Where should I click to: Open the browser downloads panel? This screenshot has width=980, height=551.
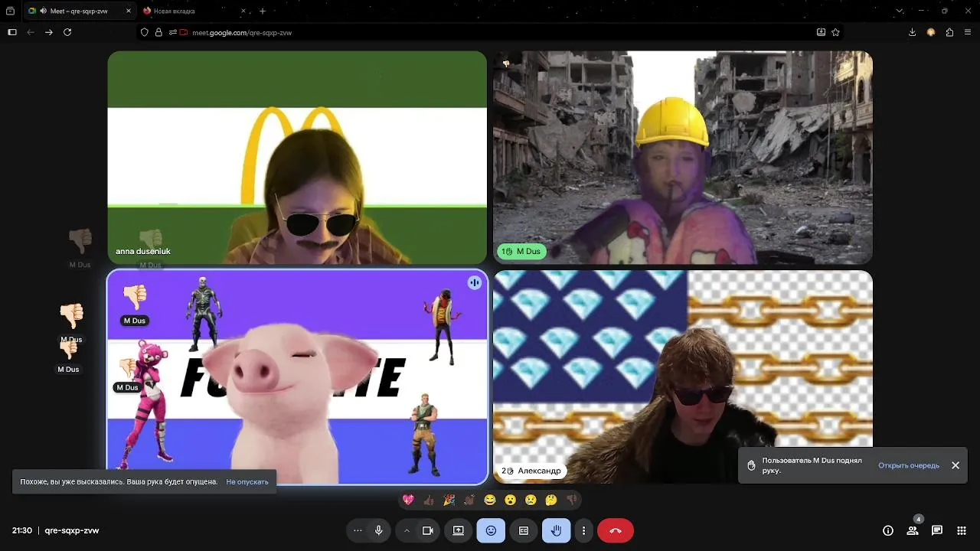tap(912, 32)
